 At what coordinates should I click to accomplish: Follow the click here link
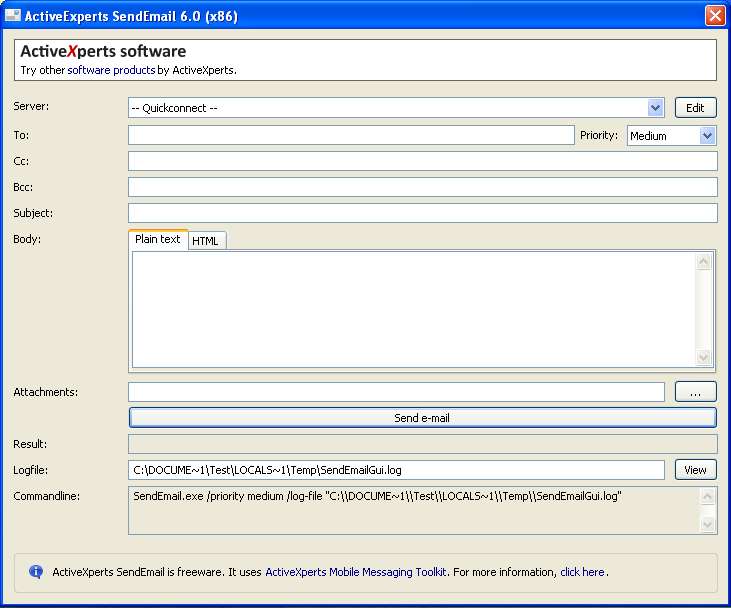pos(582,572)
